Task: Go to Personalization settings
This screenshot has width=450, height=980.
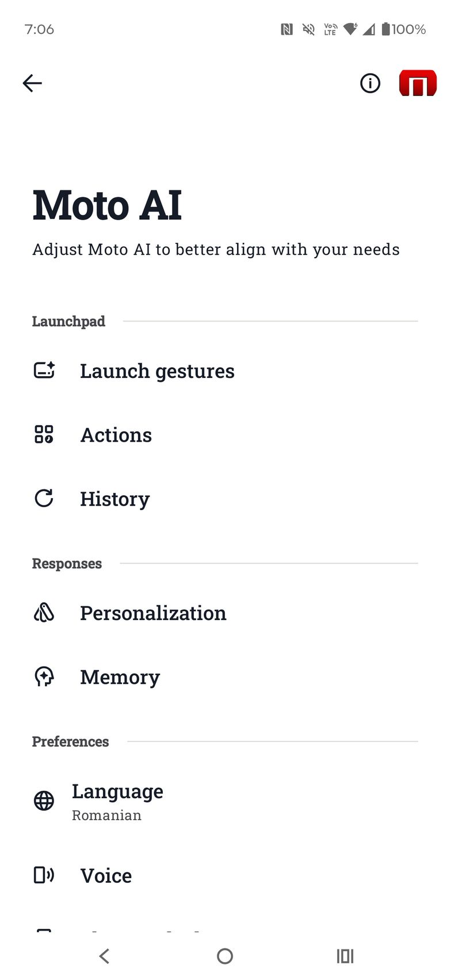Action: click(x=153, y=613)
